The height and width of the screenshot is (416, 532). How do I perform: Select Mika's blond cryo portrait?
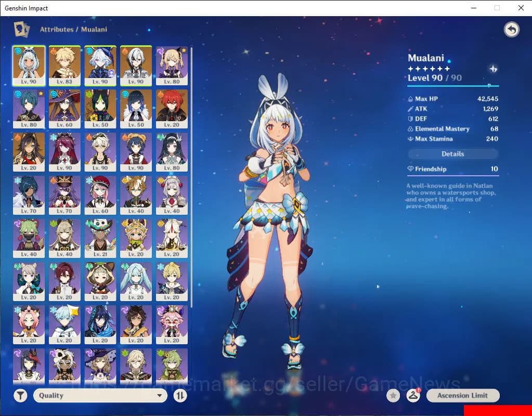[x=172, y=281]
